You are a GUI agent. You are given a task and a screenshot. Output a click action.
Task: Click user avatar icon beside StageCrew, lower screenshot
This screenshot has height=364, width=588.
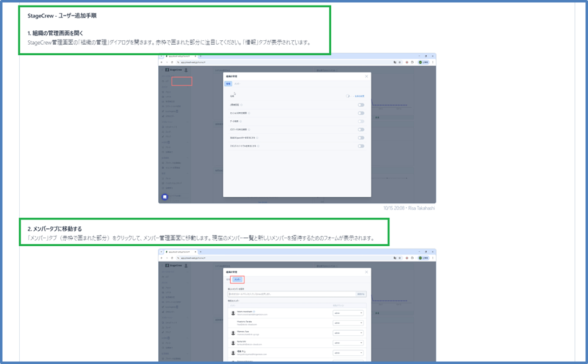(186, 265)
